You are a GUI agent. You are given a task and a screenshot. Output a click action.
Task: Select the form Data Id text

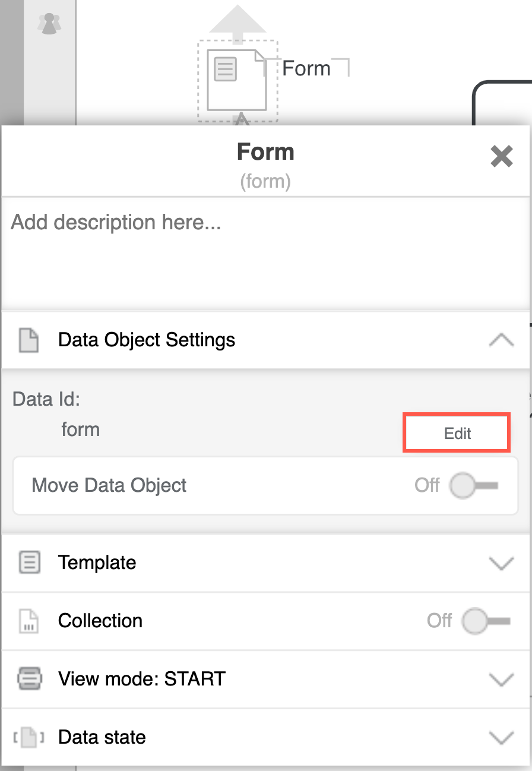coord(80,429)
